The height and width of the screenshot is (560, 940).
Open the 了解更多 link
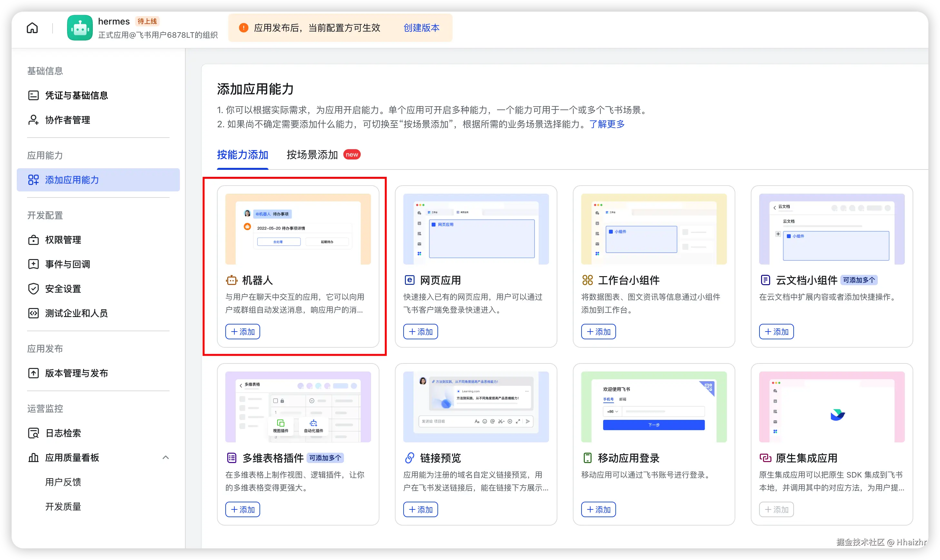coord(606,124)
